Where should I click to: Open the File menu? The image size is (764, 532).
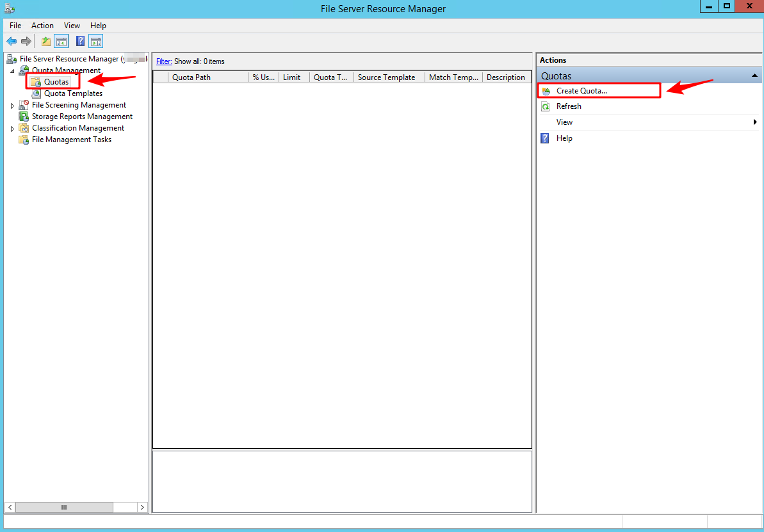pos(15,26)
